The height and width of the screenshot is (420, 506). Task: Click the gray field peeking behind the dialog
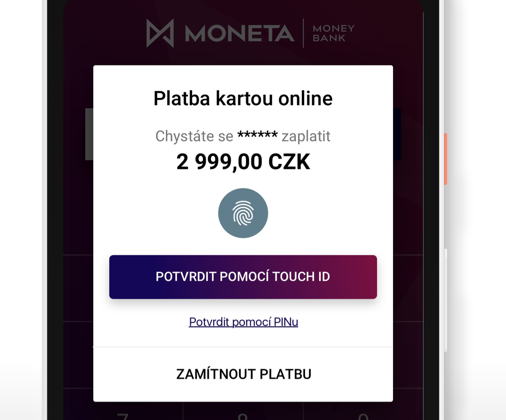point(89,134)
